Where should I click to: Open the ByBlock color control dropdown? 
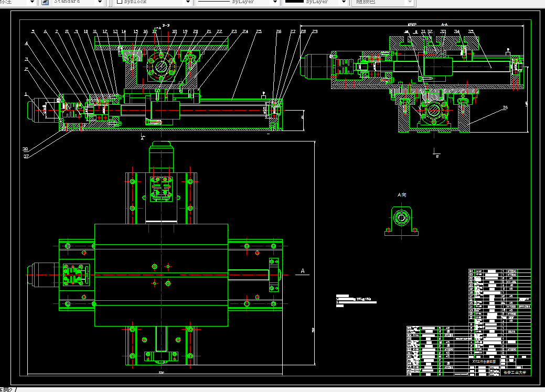188,2
